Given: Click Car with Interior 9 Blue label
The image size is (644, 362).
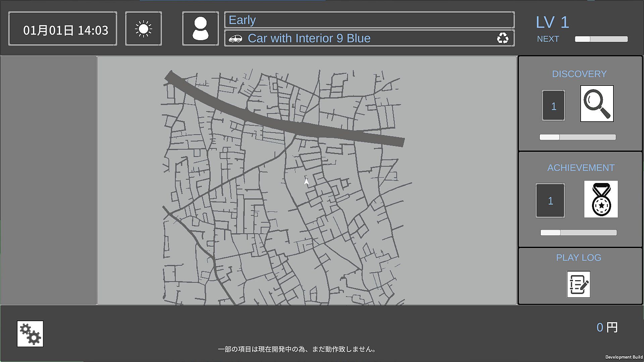Looking at the screenshot, I should click(309, 38).
